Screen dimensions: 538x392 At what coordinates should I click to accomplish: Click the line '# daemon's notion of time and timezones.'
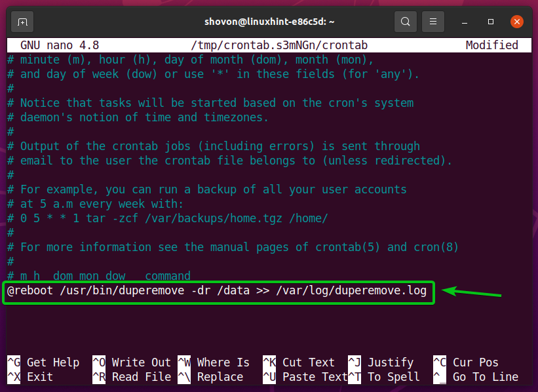point(138,118)
